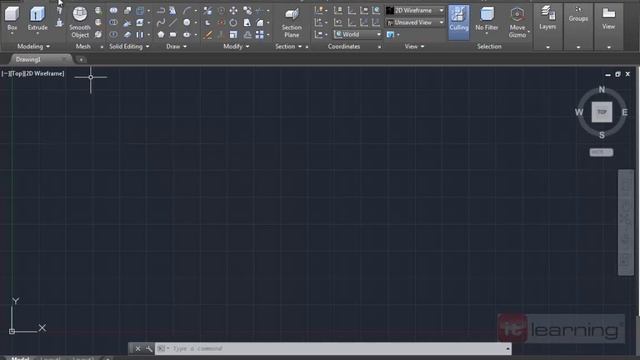The height and width of the screenshot is (360, 640).
Task: Start the Polyline draw tool
Action: (161, 10)
